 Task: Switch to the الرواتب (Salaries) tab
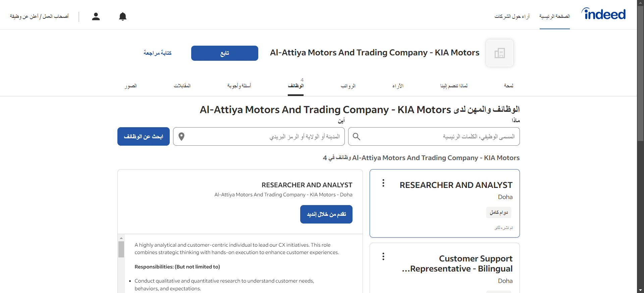click(x=348, y=86)
